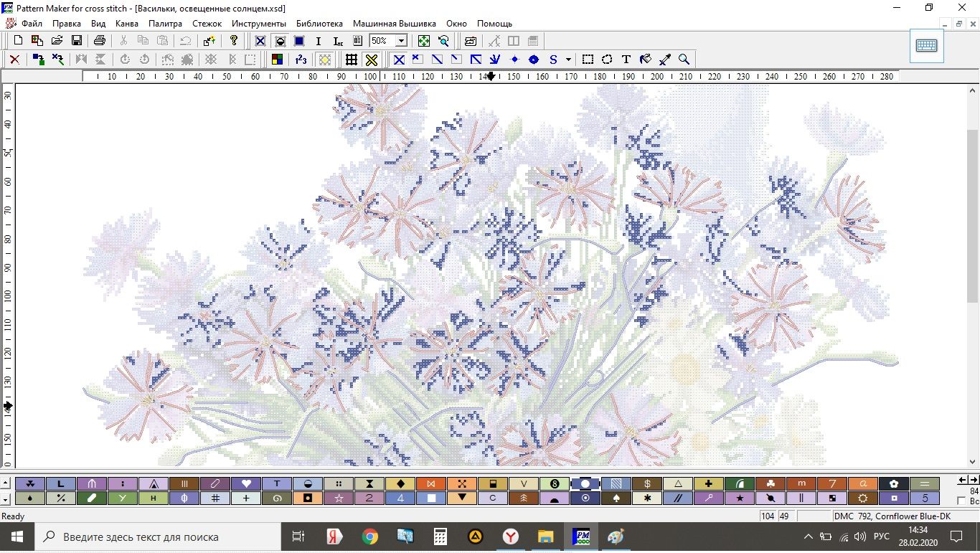Image resolution: width=980 pixels, height=553 pixels.
Task: Click the Zoom magnifier tool
Action: point(684,60)
